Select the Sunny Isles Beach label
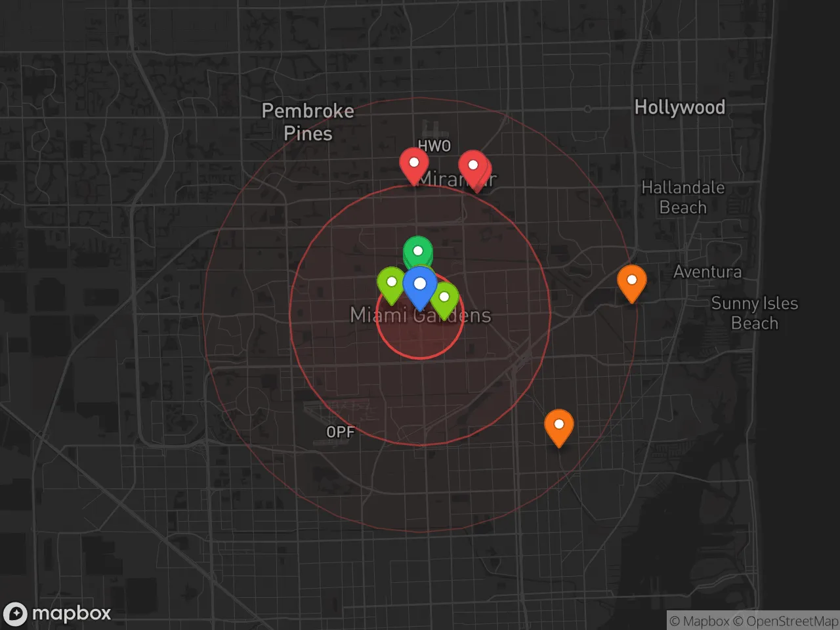This screenshot has height=630, width=840. click(x=754, y=313)
